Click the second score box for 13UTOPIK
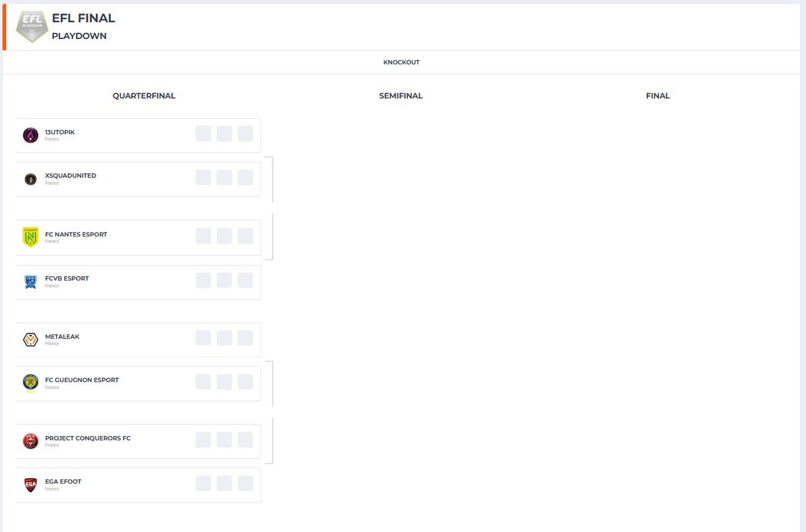Image resolution: width=806 pixels, height=532 pixels. pos(224,134)
